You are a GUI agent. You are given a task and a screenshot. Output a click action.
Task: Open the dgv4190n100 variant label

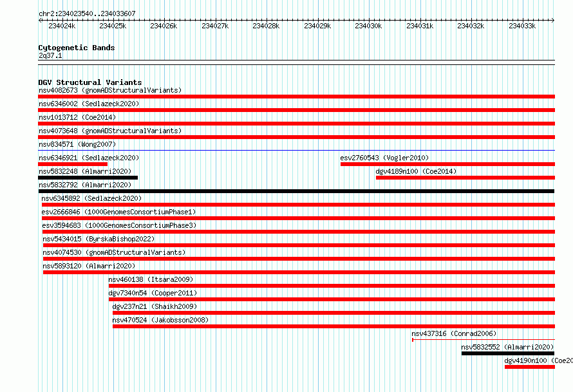point(539,360)
